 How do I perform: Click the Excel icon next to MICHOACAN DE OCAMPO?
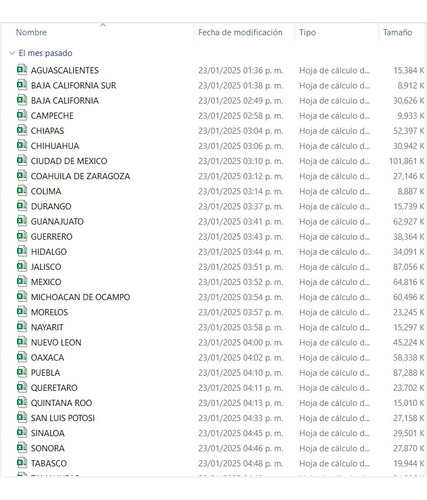(x=22, y=297)
